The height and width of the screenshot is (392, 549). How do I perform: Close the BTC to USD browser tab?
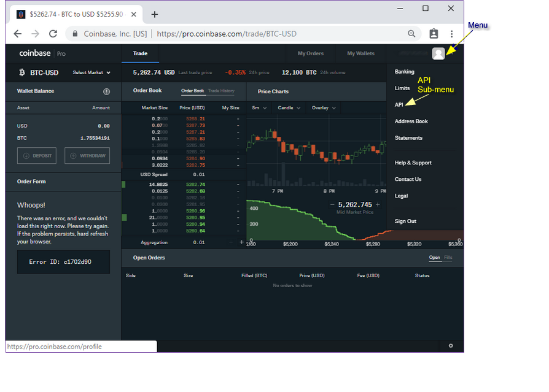point(133,14)
